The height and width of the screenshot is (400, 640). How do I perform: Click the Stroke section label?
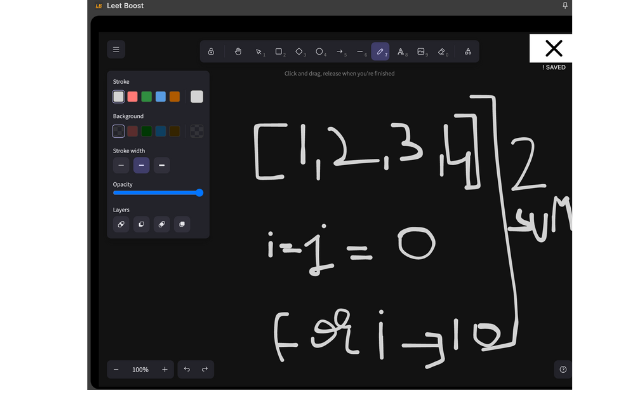pyautogui.click(x=121, y=82)
